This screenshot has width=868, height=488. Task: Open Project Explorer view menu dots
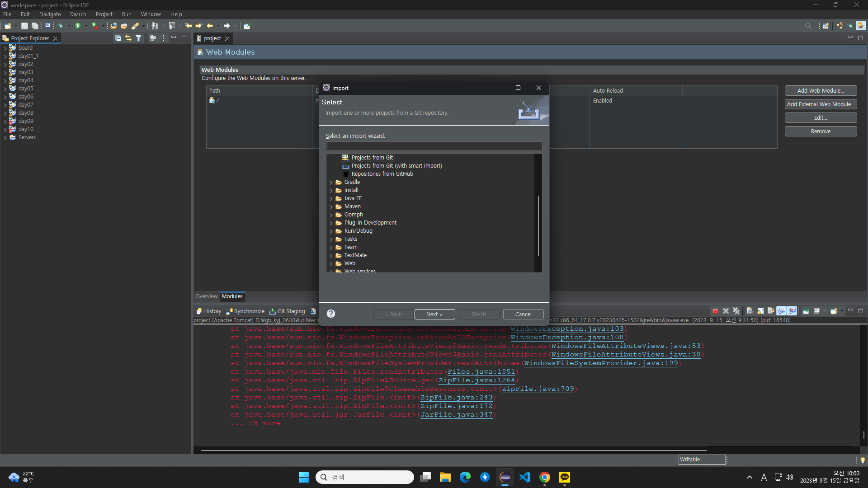pos(163,38)
